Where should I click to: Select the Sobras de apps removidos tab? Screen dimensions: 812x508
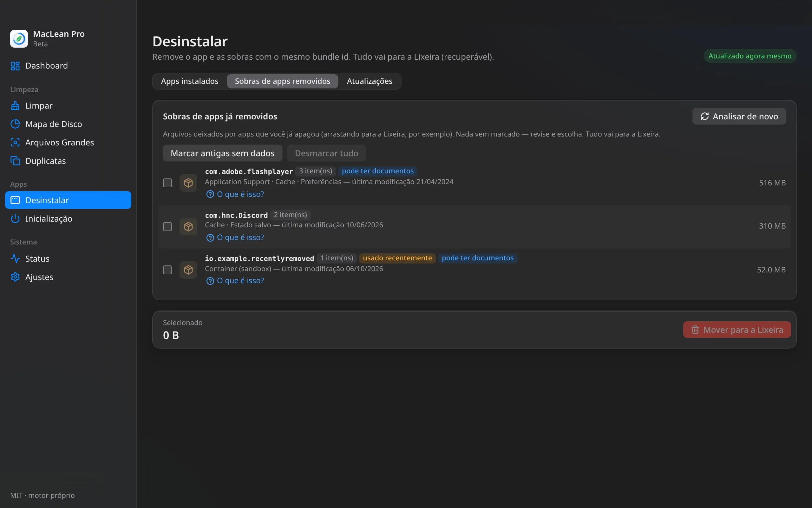click(x=283, y=81)
